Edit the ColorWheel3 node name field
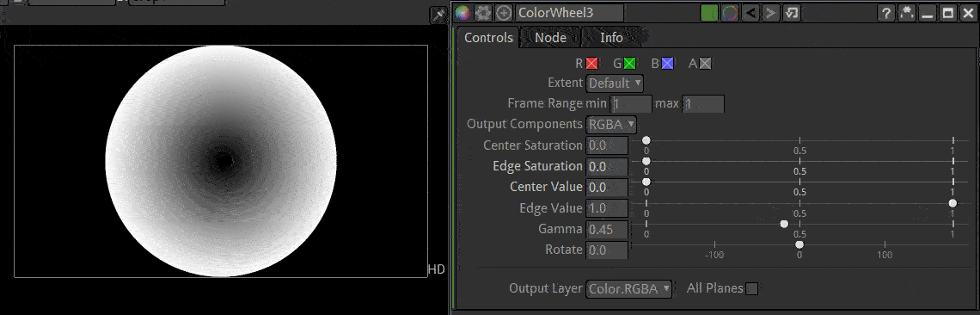Image resolution: width=980 pixels, height=315 pixels. (x=569, y=13)
